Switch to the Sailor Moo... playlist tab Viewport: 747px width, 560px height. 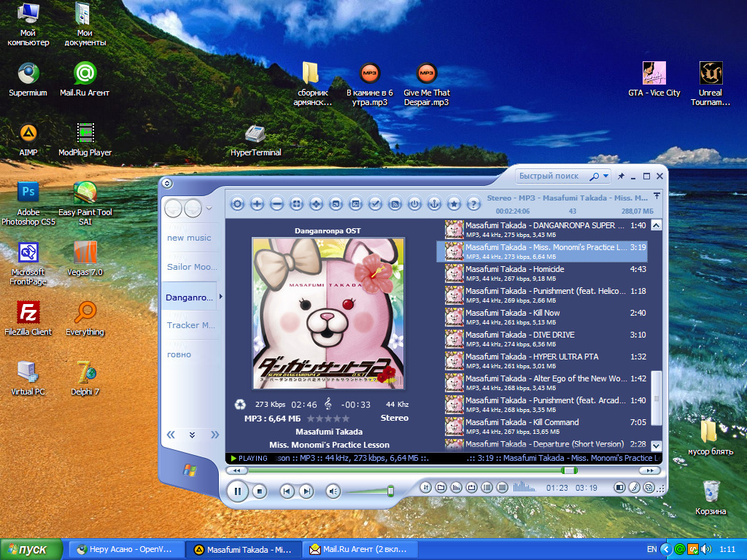(x=192, y=267)
